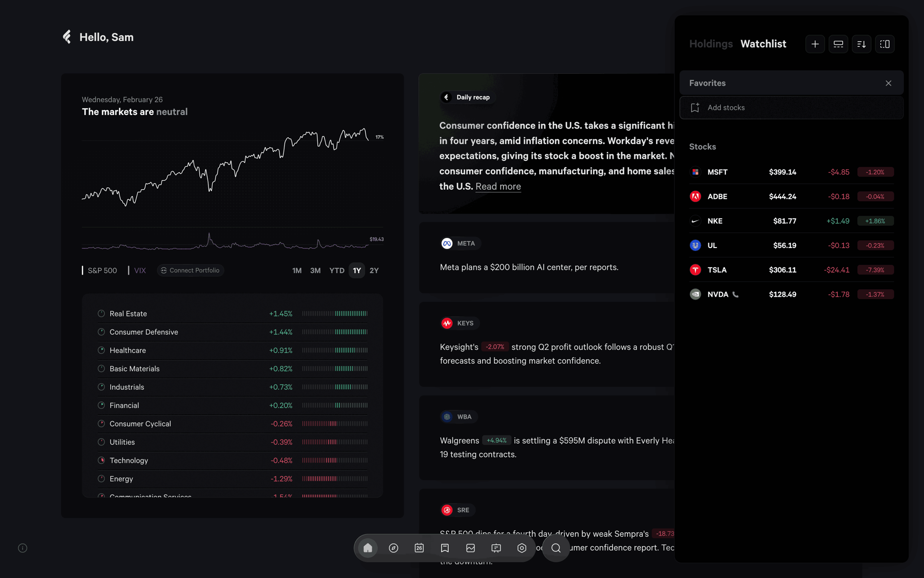Open the chart image icon in dock
The width and height of the screenshot is (924, 578).
pyautogui.click(x=471, y=548)
